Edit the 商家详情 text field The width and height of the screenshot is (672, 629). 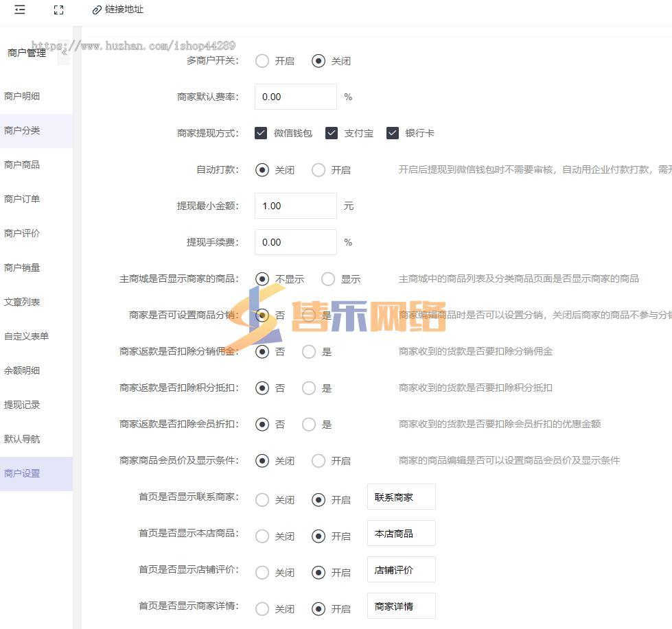(402, 606)
